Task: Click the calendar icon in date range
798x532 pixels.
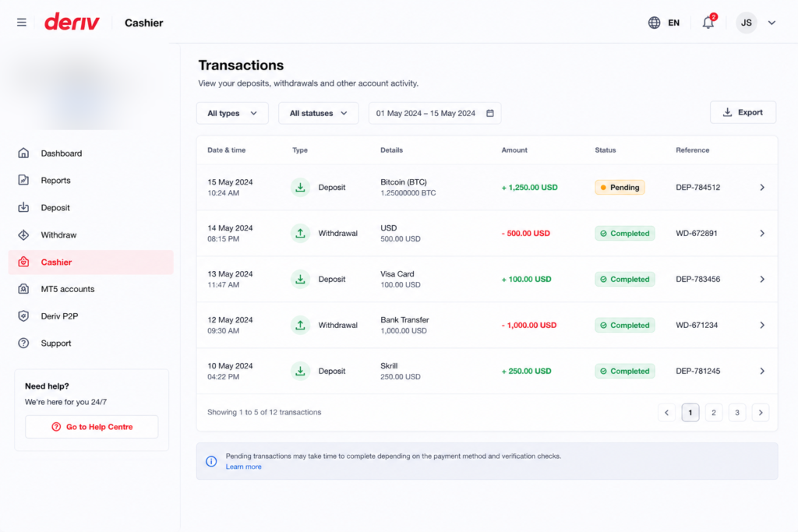Action: [489, 113]
